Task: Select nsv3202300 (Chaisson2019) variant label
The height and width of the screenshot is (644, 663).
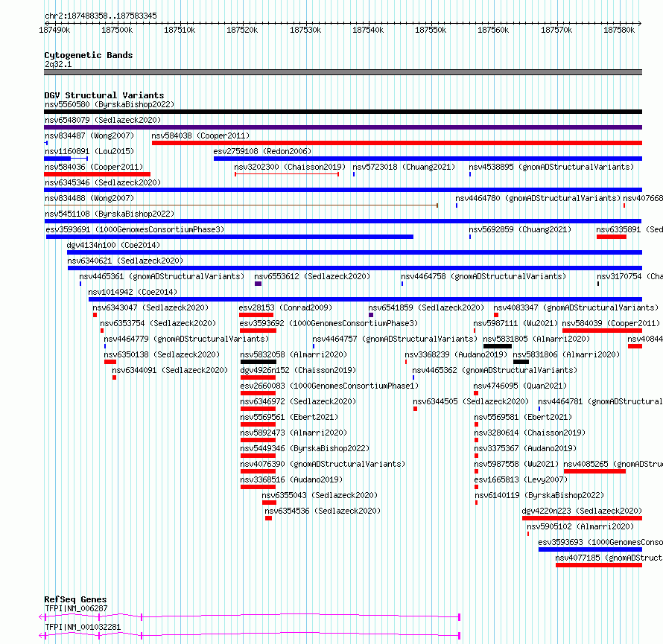Action: [290, 167]
